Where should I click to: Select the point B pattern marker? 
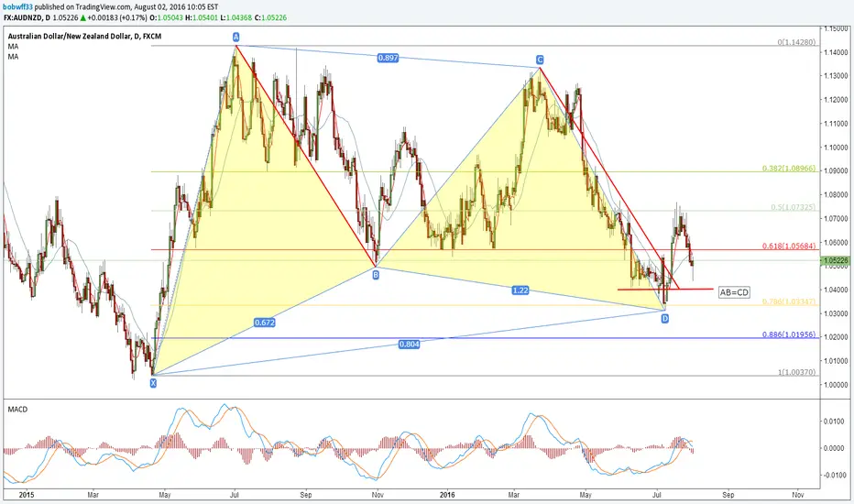click(376, 276)
